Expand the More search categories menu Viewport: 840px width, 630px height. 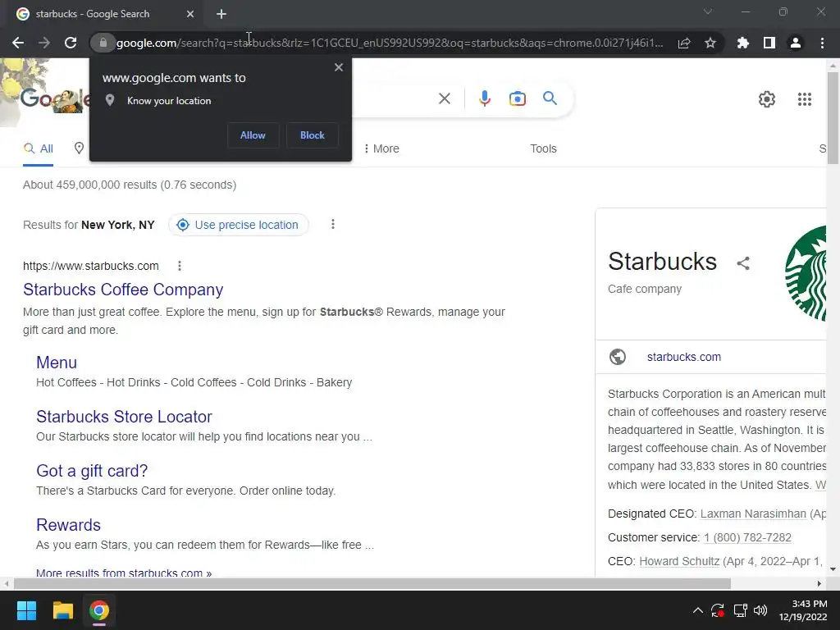(x=381, y=149)
